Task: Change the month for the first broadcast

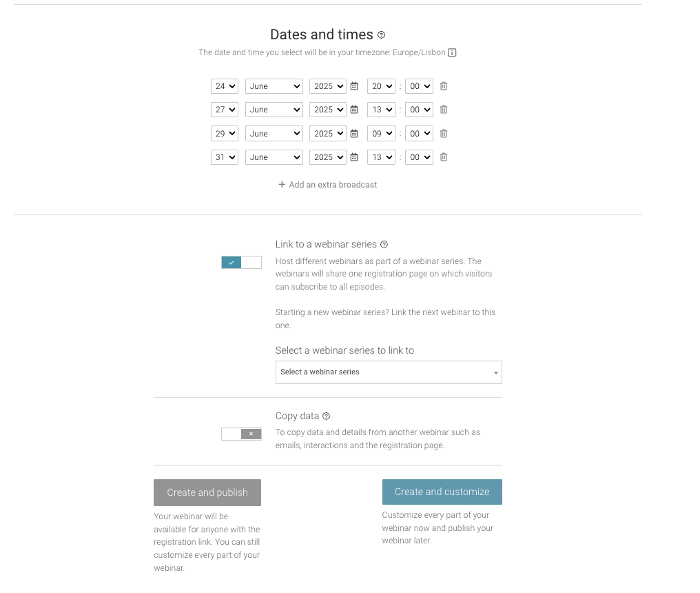Action: 274,86
